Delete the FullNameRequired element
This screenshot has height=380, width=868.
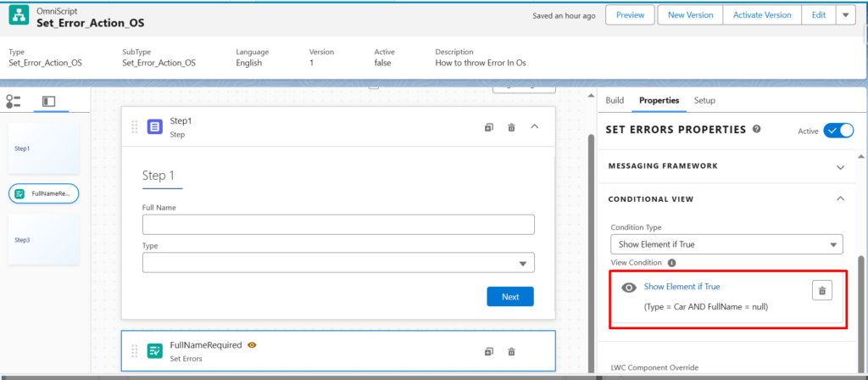click(x=511, y=351)
